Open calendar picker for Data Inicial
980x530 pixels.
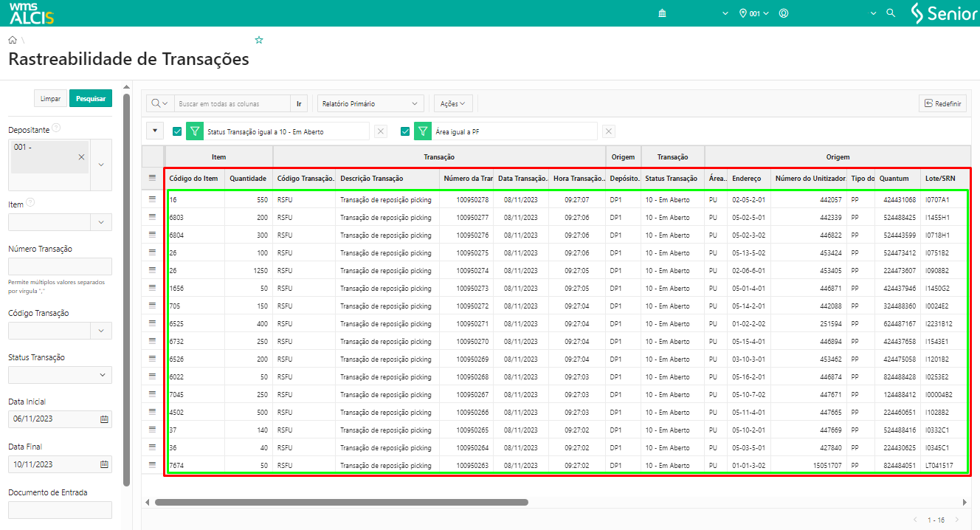click(x=104, y=419)
